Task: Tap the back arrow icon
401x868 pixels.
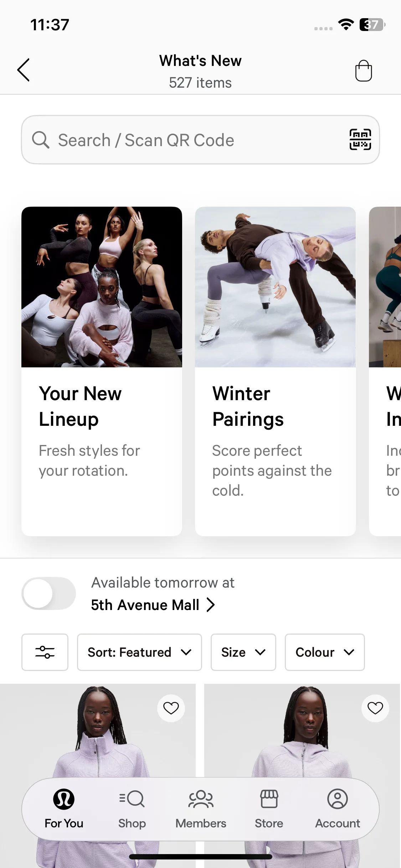Action: click(24, 70)
